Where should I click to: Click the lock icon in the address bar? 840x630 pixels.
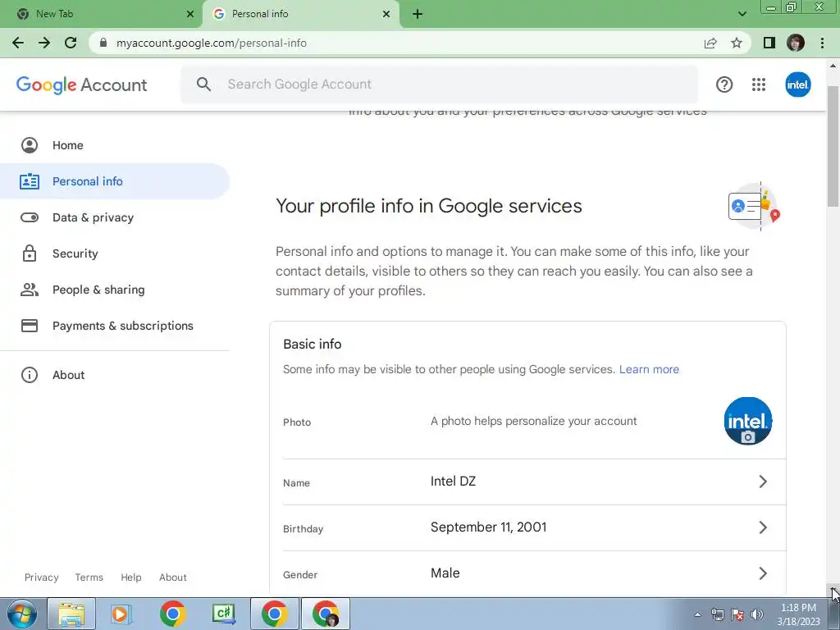click(103, 43)
